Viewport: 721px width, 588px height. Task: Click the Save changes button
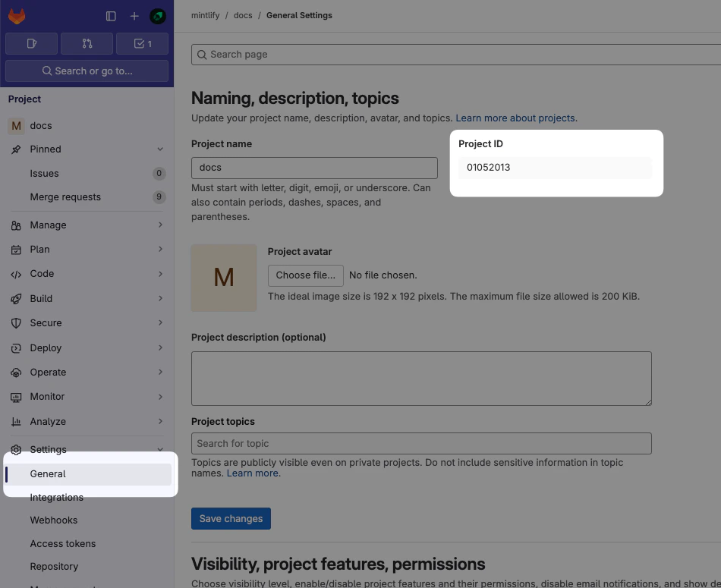[x=231, y=518]
